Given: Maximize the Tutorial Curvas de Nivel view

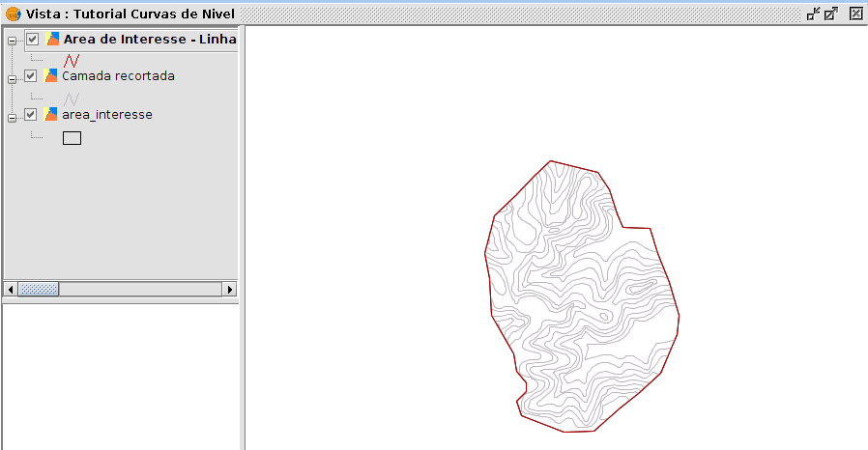Looking at the screenshot, I should tap(830, 14).
